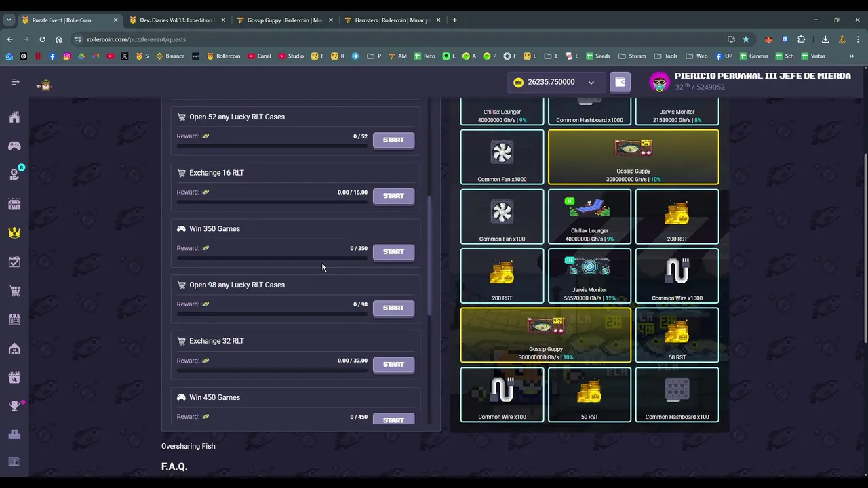Click the user avatar picture
The height and width of the screenshot is (488, 868).
point(659,82)
